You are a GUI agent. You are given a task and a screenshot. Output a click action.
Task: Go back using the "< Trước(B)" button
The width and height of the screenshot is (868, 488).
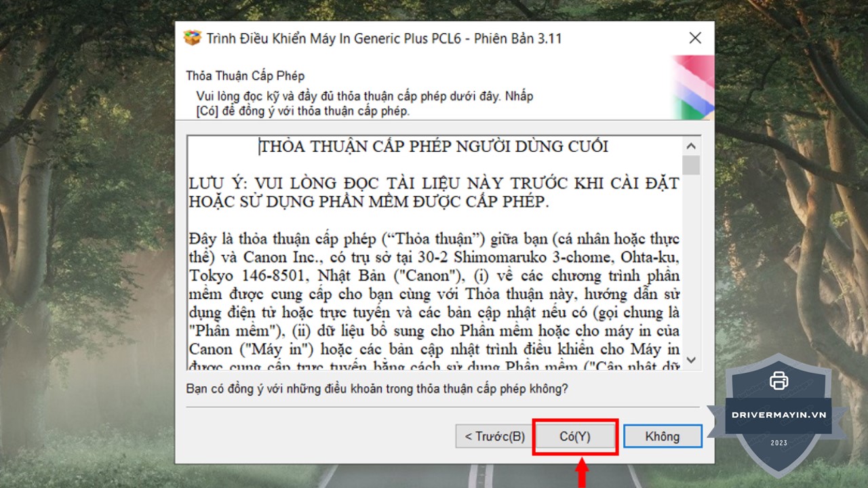(x=494, y=436)
